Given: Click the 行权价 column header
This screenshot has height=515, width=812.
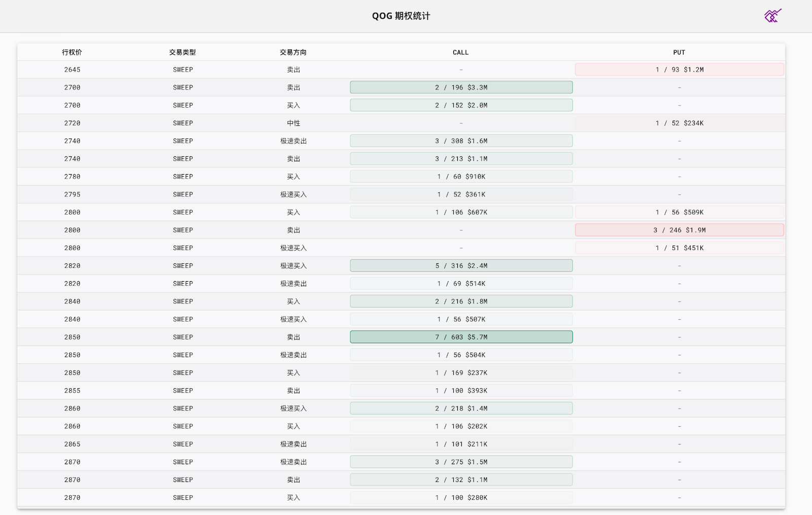Looking at the screenshot, I should 72,52.
